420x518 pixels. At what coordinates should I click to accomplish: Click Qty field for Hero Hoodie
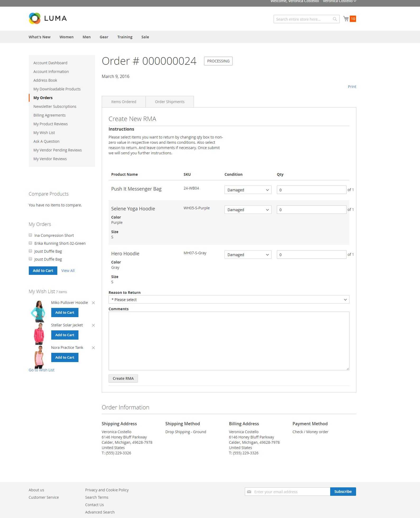coord(311,255)
